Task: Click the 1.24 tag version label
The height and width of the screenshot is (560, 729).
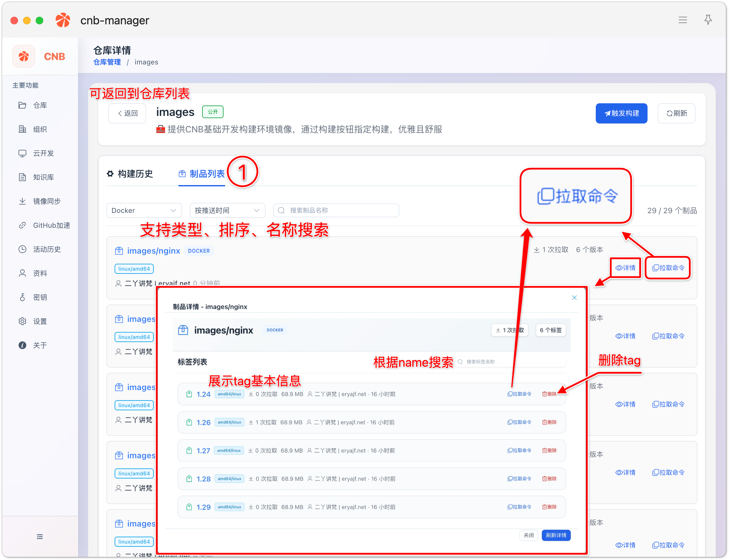Action: click(x=203, y=394)
